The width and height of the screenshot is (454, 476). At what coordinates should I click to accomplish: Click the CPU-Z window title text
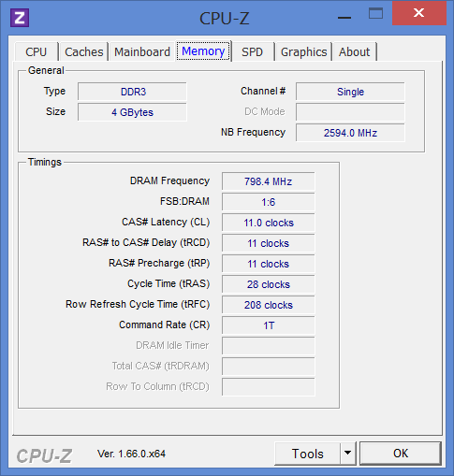(x=225, y=19)
